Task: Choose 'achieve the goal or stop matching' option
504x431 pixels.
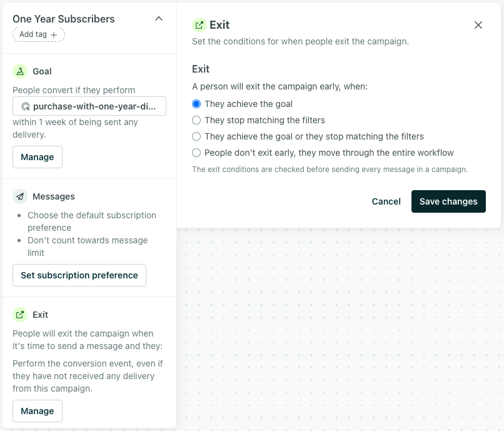Action: tap(196, 136)
